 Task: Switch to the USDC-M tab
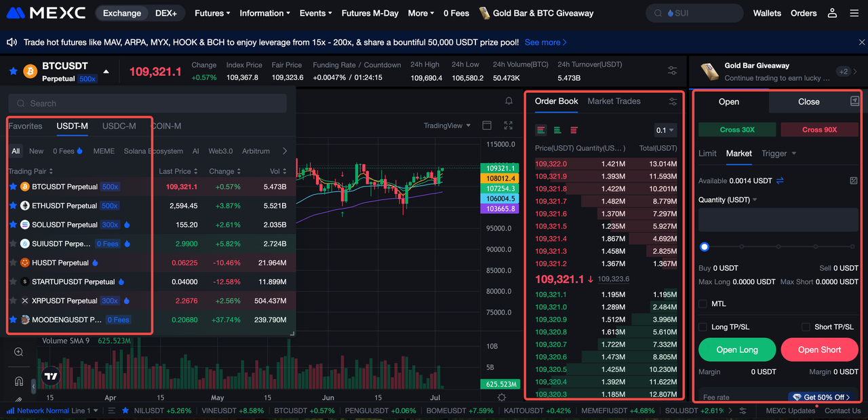click(x=119, y=126)
